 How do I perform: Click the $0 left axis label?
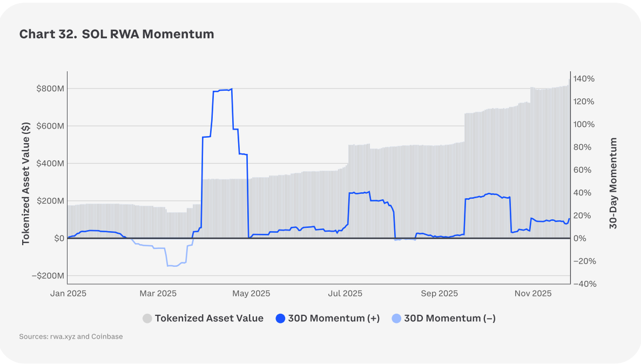(x=58, y=238)
